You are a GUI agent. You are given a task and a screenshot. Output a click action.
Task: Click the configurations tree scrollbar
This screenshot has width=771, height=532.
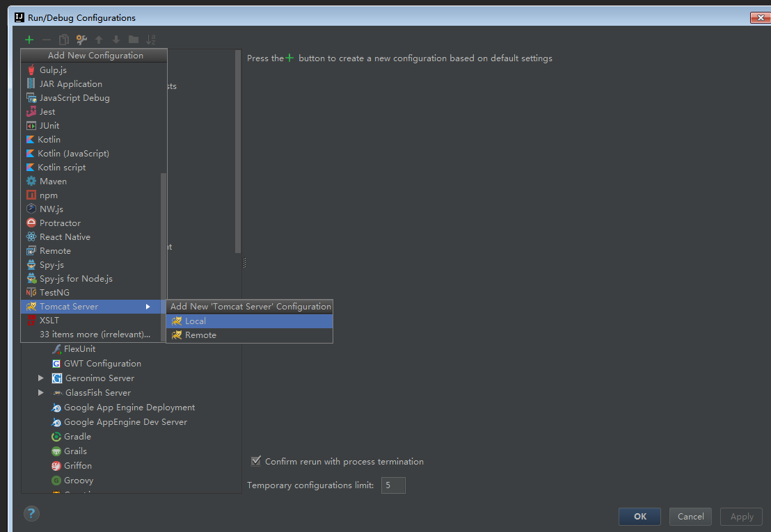tap(238, 152)
